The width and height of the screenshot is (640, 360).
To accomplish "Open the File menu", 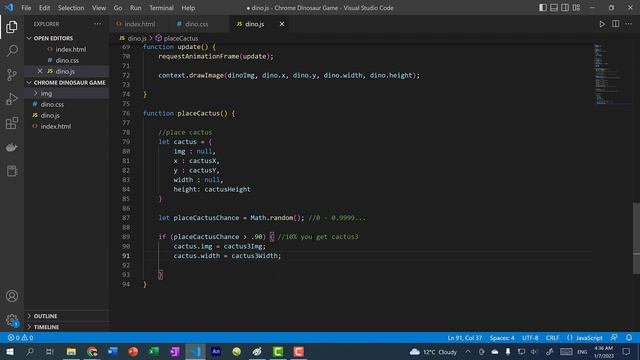I will tap(26, 8).
